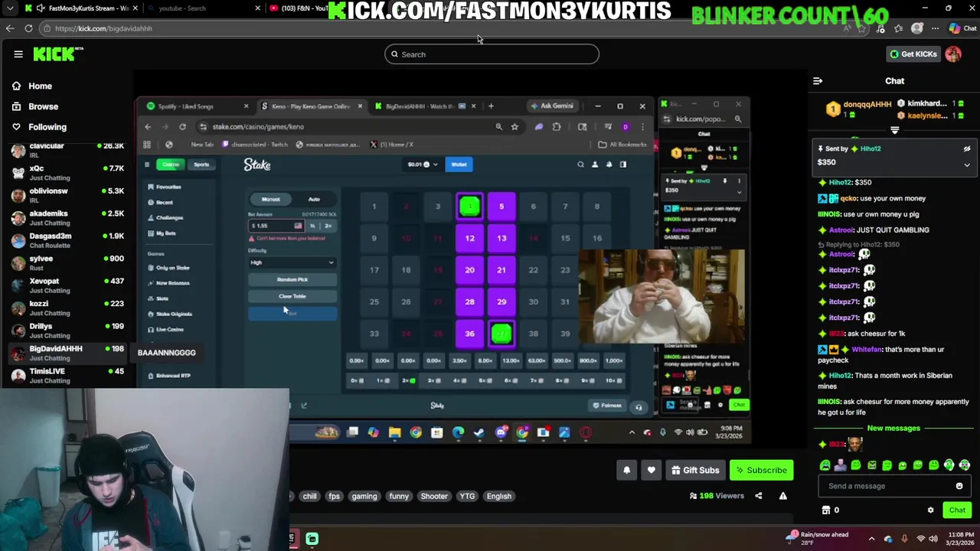Viewport: 980px width, 551px height.
Task: Switch to the youtube - Search tab
Action: coord(201,8)
